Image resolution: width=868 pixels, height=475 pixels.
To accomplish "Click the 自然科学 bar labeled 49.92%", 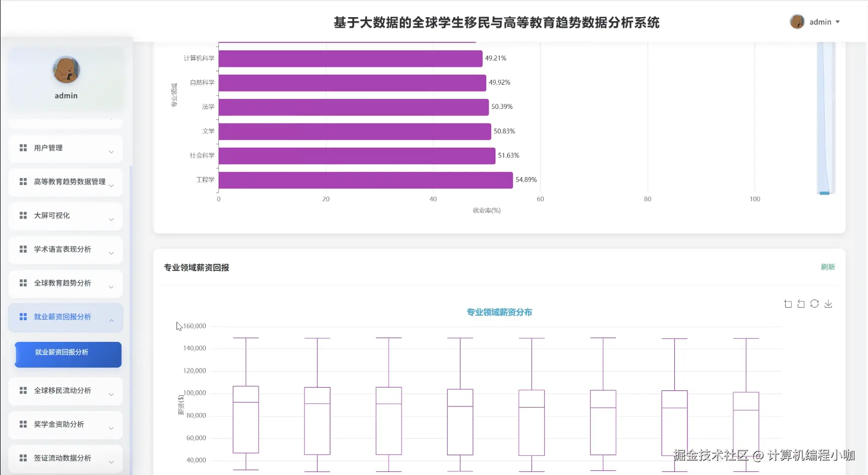I will click(x=353, y=83).
